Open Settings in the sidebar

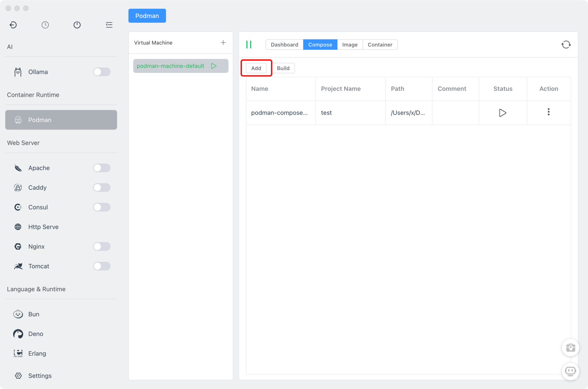coord(40,376)
